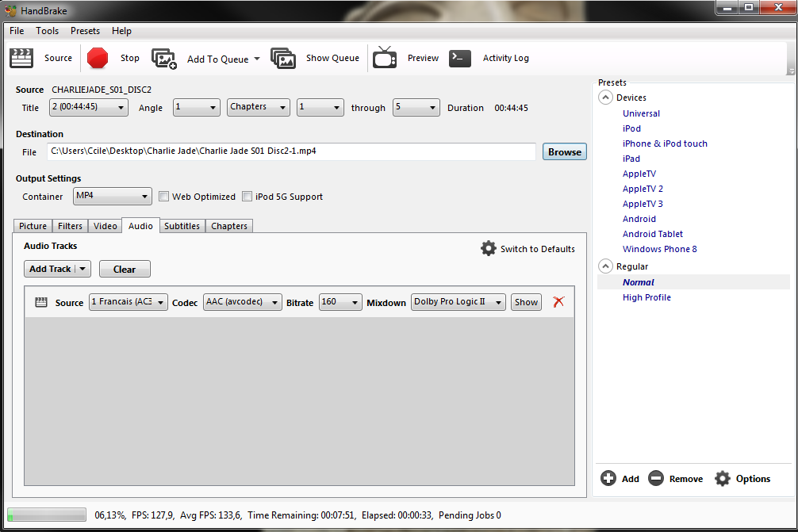The image size is (798, 532).
Task: Open the Container MP4 dropdown
Action: (112, 196)
